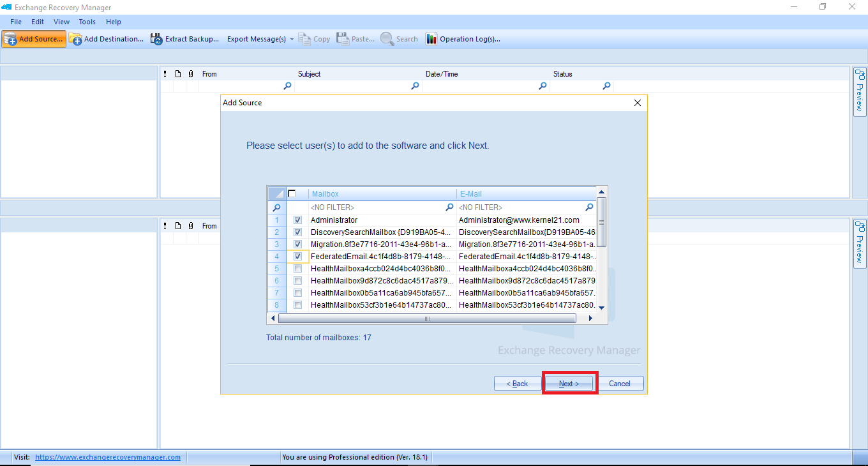
Task: Click the Subject filter magnifier icon
Action: [x=415, y=86]
